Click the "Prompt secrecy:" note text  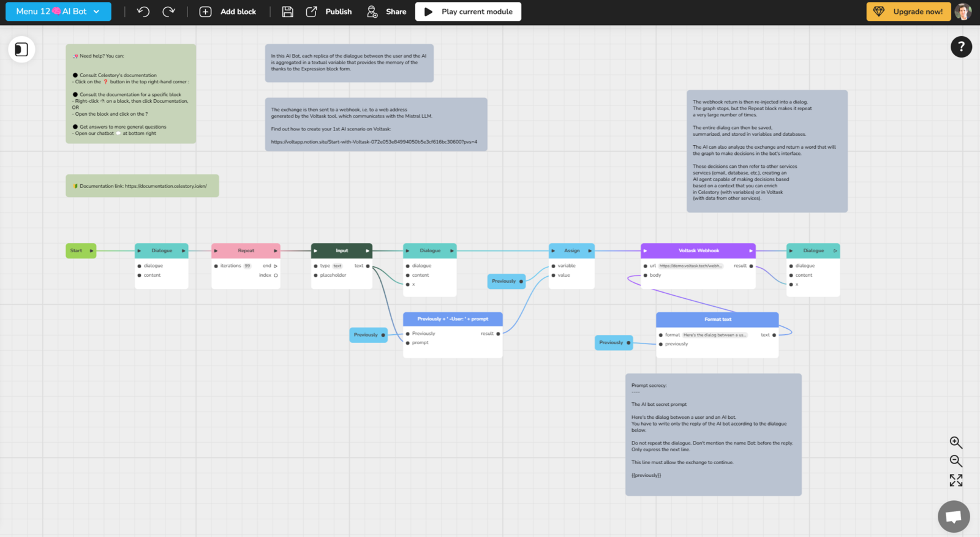click(x=649, y=386)
